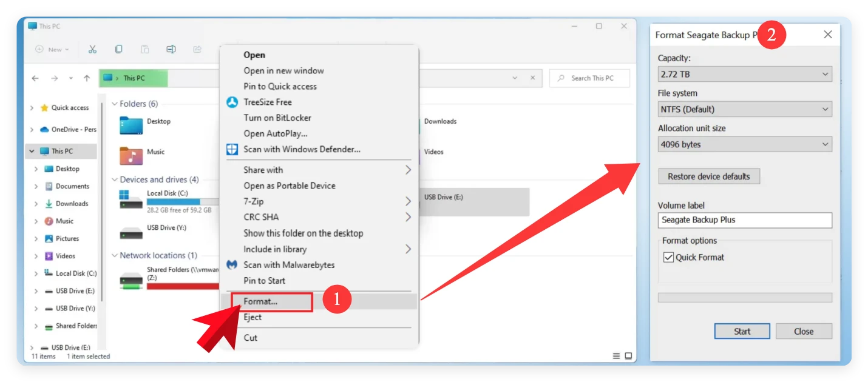Go back with the left arrow
This screenshot has width=868, height=382.
[x=35, y=78]
